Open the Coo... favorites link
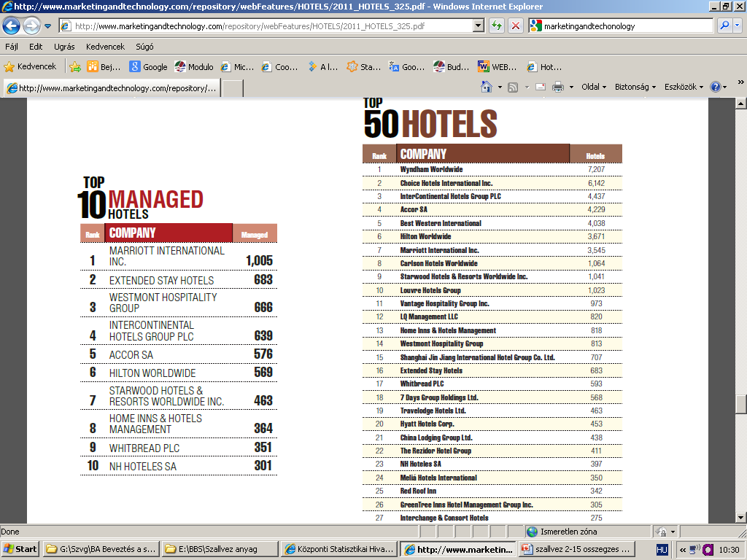The height and width of the screenshot is (560, 747). [279, 66]
